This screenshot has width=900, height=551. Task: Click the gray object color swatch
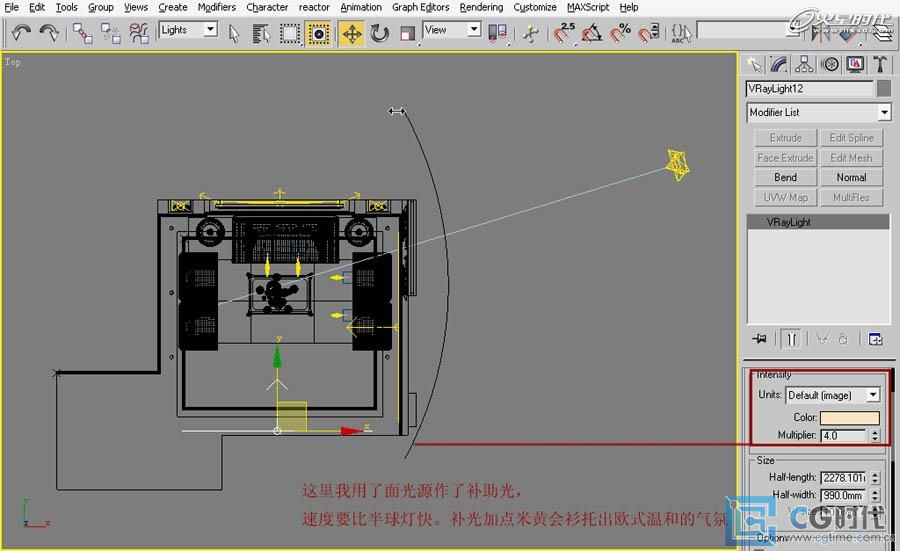click(x=884, y=88)
